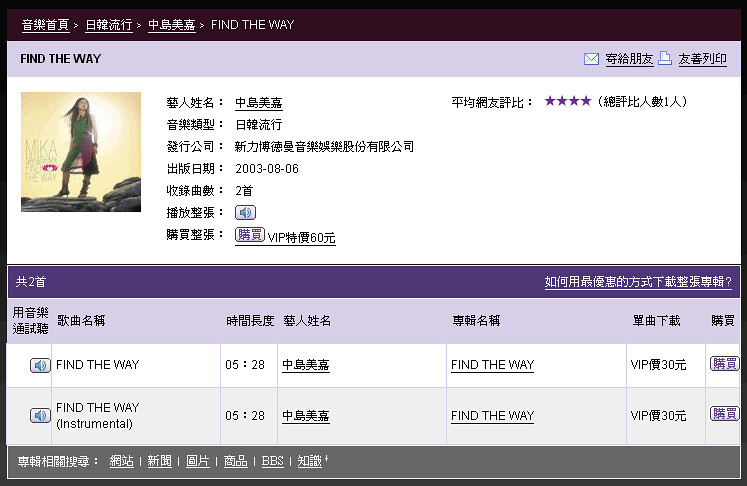Open 中島美嘉 in the breadcrumb trail
The width and height of the screenshot is (747, 486).
point(172,24)
